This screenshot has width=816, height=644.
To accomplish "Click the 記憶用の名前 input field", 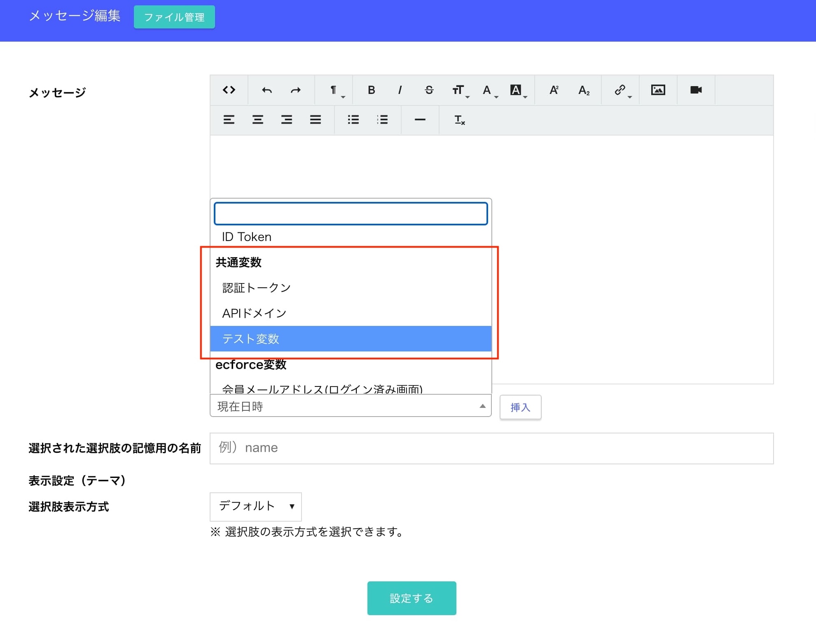I will [491, 448].
